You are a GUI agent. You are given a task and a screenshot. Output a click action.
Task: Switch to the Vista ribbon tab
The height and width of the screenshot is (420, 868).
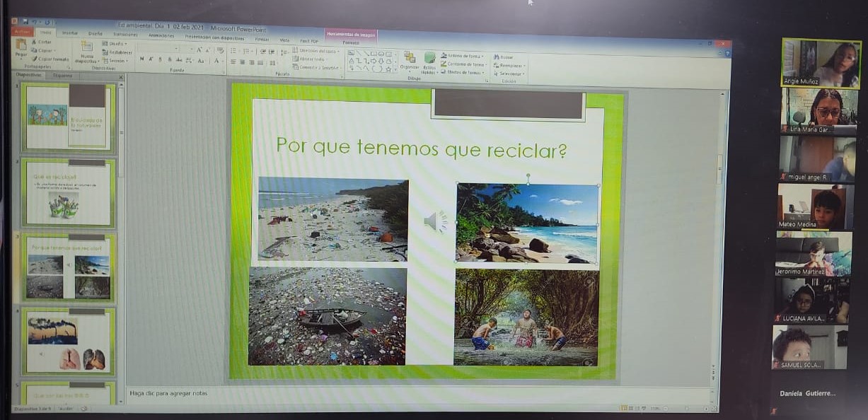[x=284, y=40]
